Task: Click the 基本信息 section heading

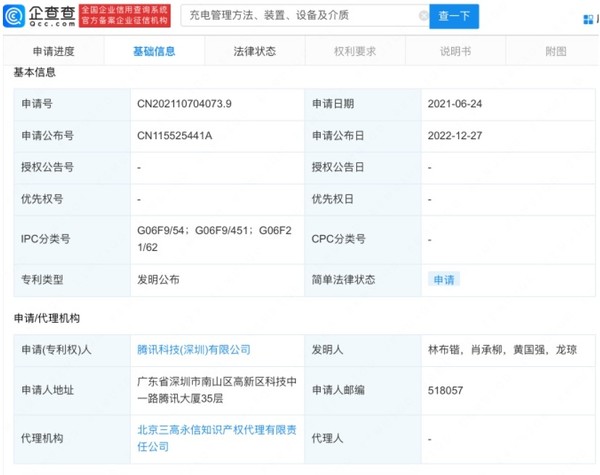Action: (34, 72)
